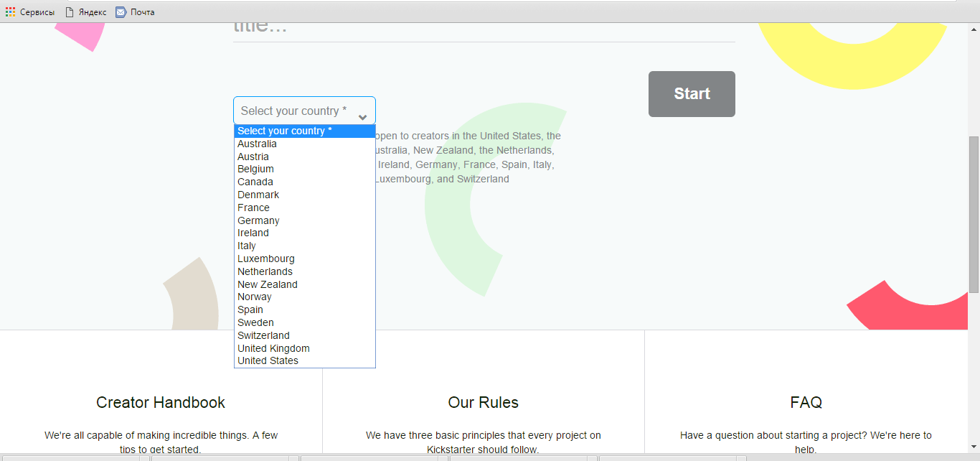
Task: Pick Ireland in the country dropdown
Action: click(304, 233)
